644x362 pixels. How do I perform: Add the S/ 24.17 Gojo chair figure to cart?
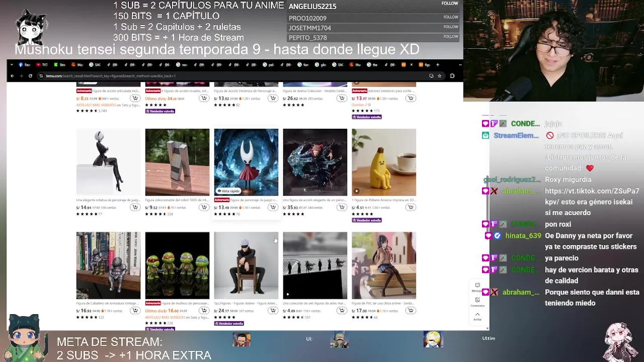click(x=273, y=311)
